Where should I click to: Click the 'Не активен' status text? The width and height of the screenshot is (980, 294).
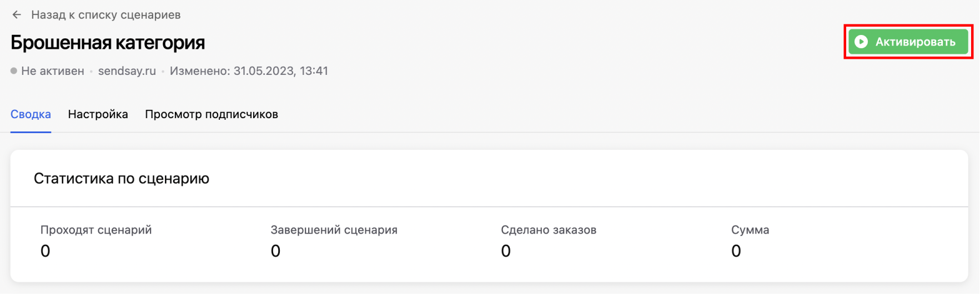[x=52, y=71]
